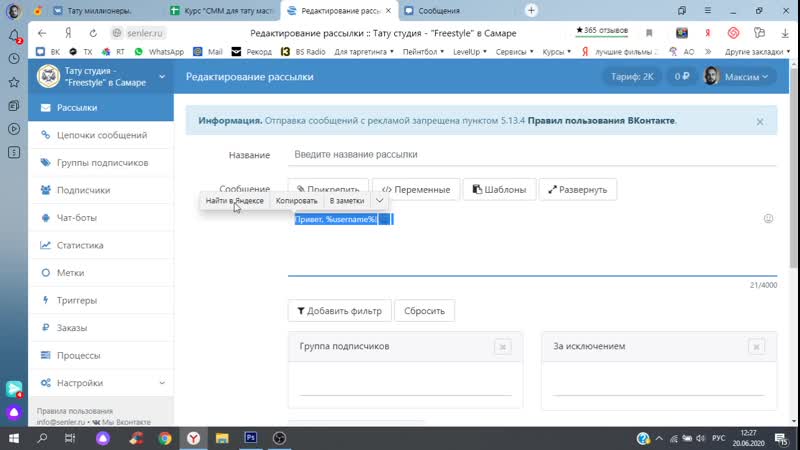Open the Шаблоны templates button
Viewport: 800px width, 450px height.
[x=499, y=189]
